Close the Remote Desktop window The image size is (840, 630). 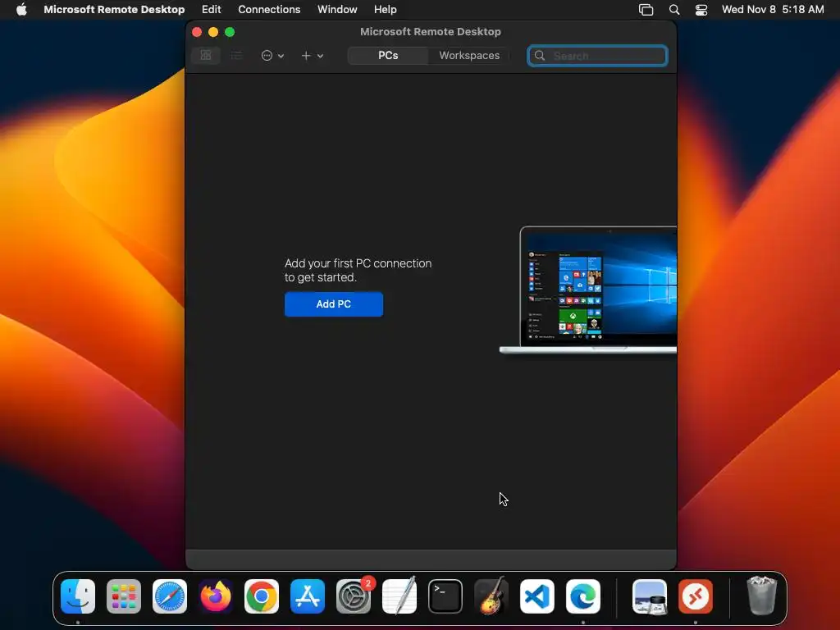click(x=197, y=32)
